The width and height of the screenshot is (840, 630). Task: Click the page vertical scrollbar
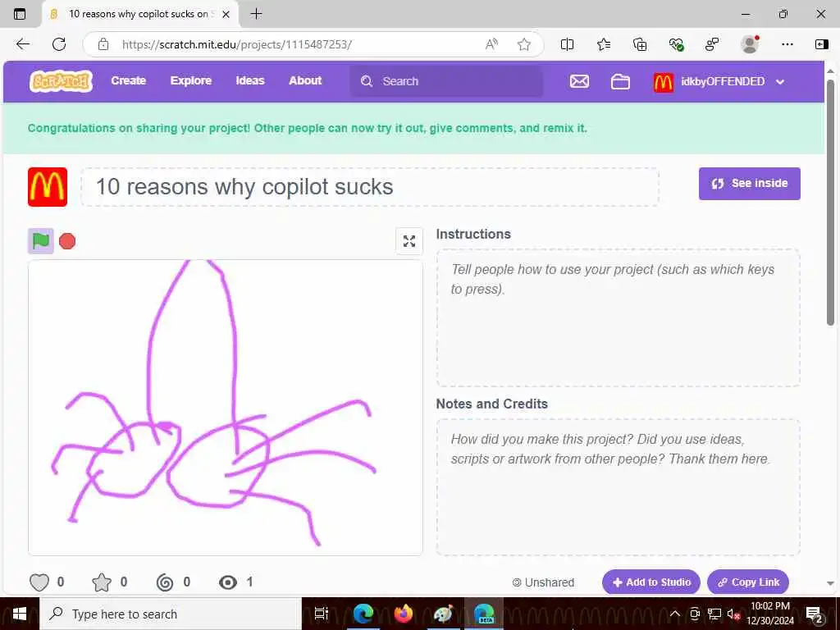coord(830,202)
